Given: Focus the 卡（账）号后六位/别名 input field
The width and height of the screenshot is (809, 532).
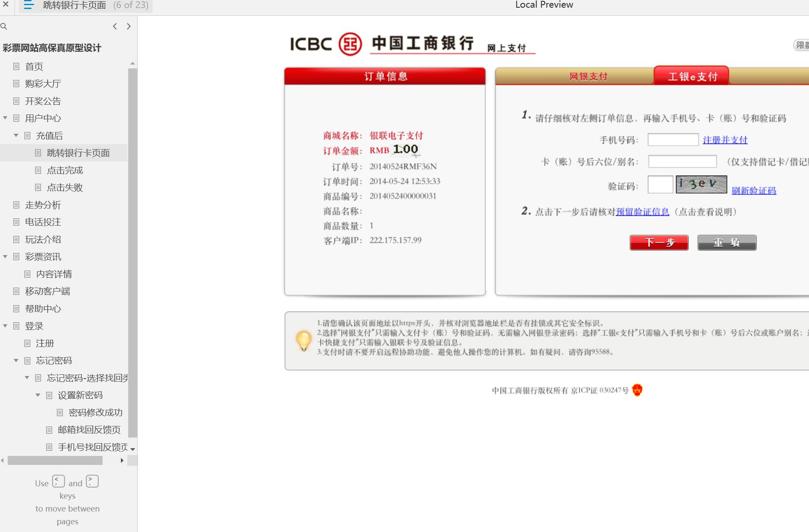Looking at the screenshot, I should tap(683, 162).
